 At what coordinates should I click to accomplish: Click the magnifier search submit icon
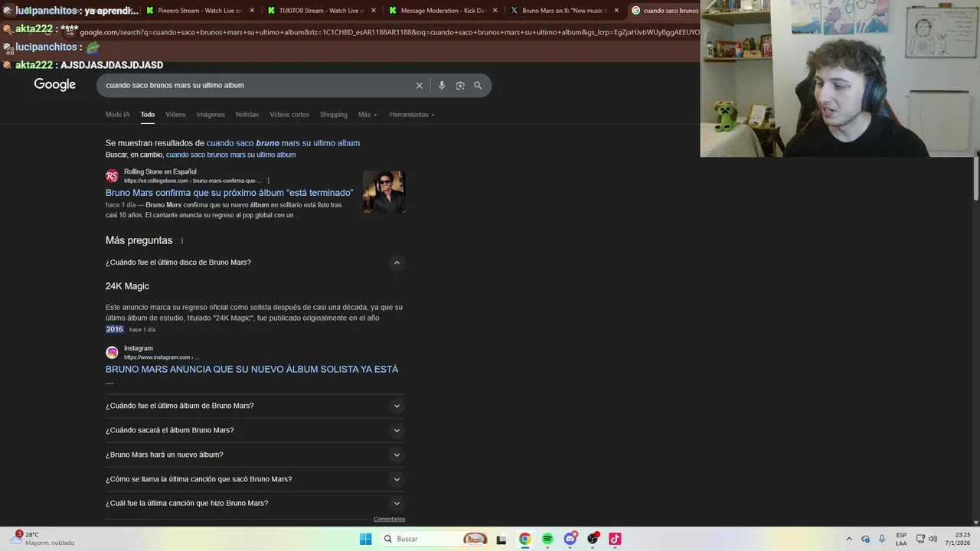pyautogui.click(x=478, y=86)
